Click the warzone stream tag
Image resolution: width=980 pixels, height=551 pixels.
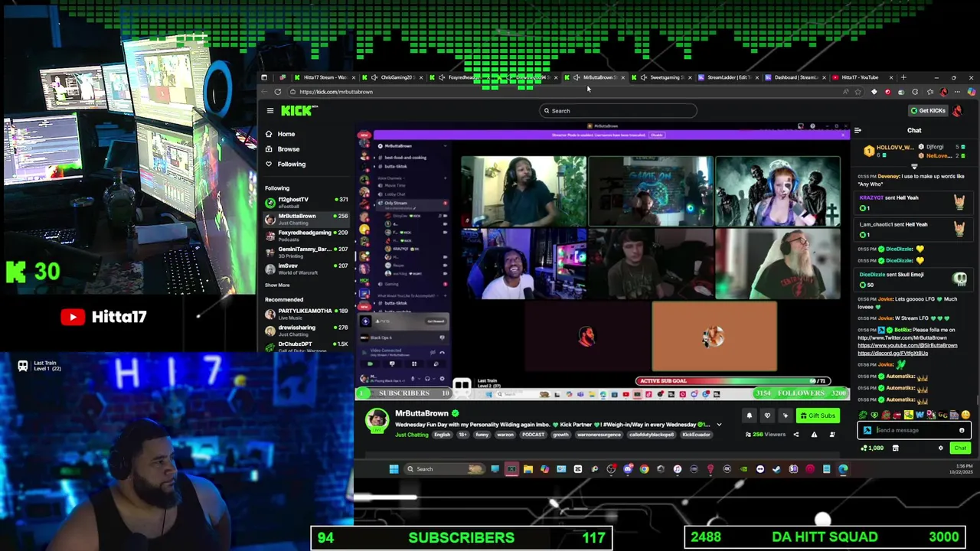point(505,435)
